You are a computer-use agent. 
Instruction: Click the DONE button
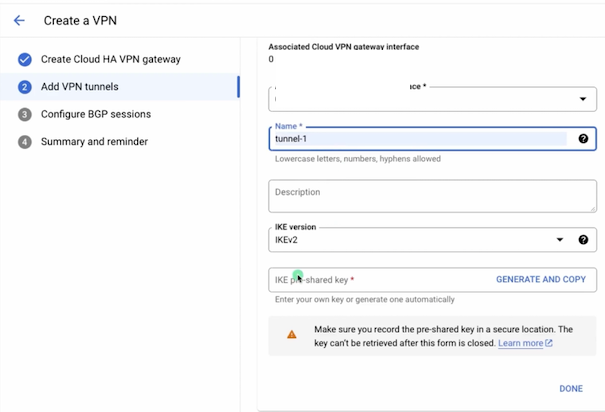pyautogui.click(x=571, y=388)
